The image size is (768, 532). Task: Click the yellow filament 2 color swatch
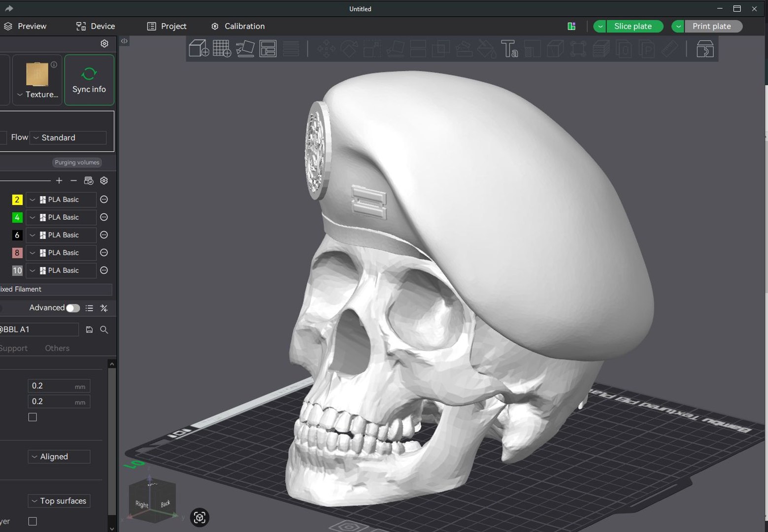(x=17, y=199)
